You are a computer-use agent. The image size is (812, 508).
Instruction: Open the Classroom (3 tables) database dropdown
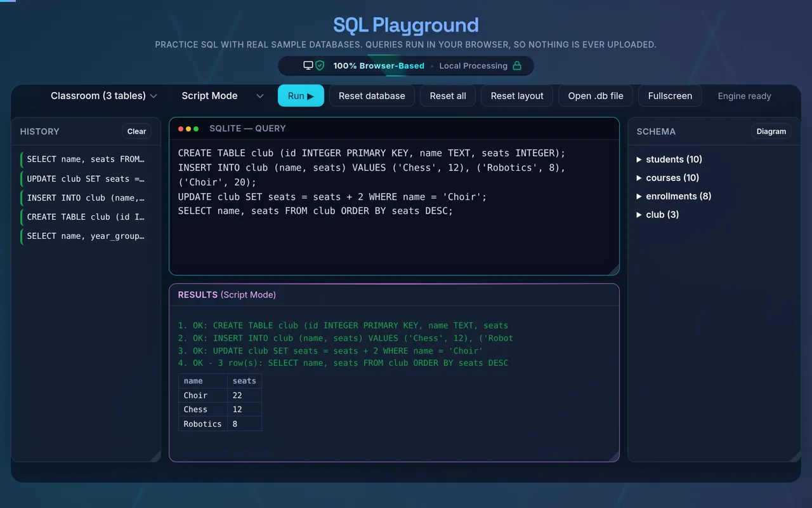[103, 96]
